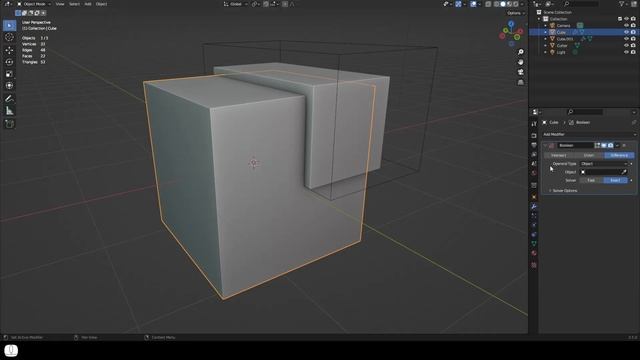
Task: Hide the Cutter object eye toggle
Action: (626, 45)
